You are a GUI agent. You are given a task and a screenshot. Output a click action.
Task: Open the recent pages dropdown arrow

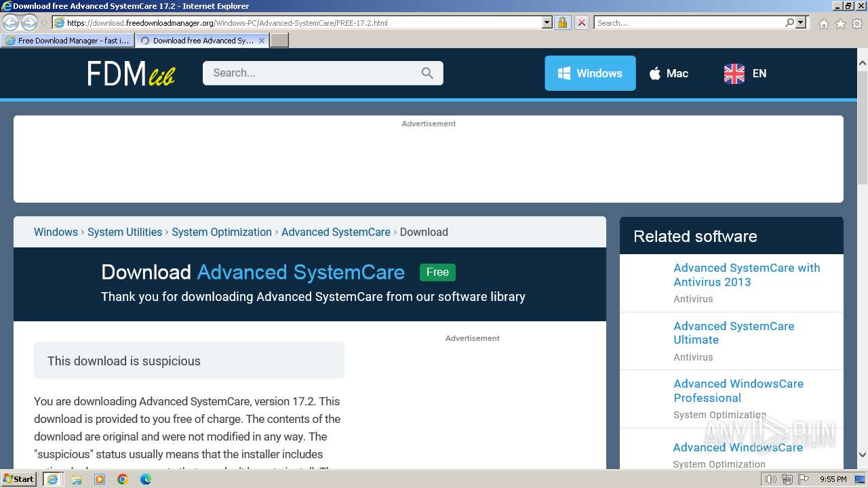[x=44, y=23]
